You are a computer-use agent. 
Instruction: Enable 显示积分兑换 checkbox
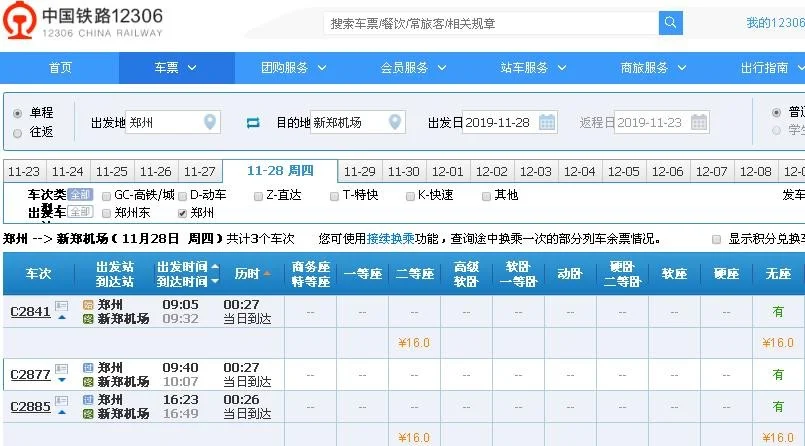[717, 239]
